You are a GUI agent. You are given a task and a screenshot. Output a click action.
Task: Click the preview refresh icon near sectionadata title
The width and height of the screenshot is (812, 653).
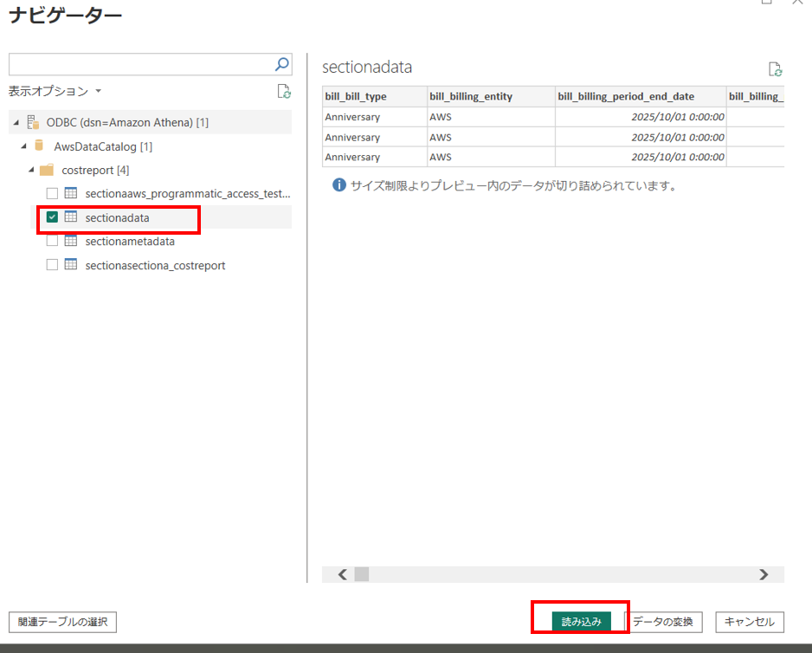[776, 69]
